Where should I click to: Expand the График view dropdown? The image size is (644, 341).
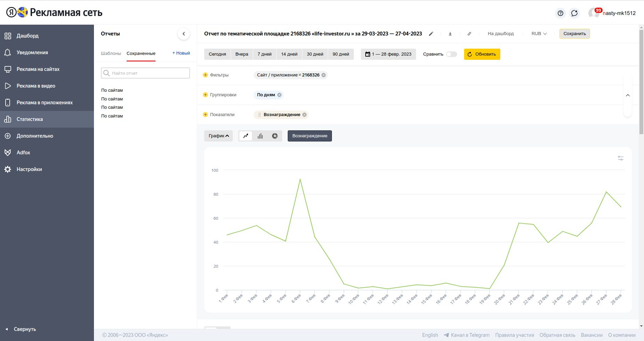click(x=218, y=136)
